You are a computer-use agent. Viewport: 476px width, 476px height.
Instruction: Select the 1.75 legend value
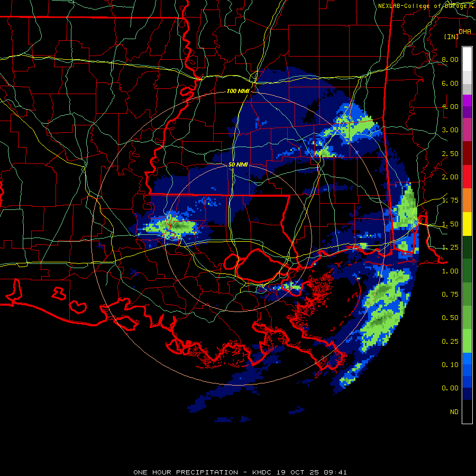450,200
